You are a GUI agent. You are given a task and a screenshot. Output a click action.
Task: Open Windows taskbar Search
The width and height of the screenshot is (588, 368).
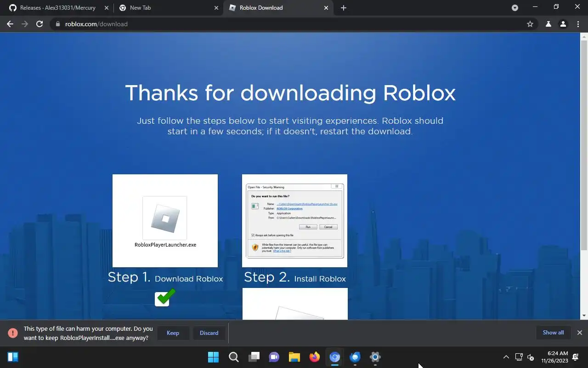pyautogui.click(x=233, y=357)
